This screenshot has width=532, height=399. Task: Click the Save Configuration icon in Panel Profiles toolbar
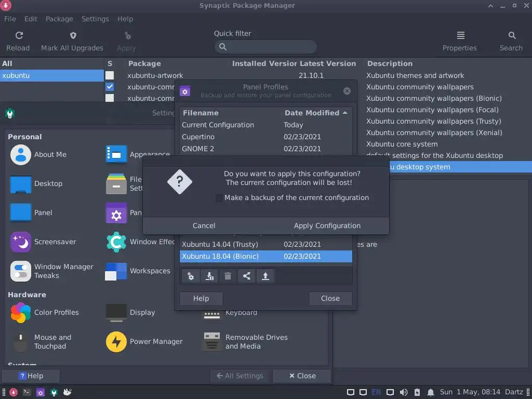(x=209, y=276)
